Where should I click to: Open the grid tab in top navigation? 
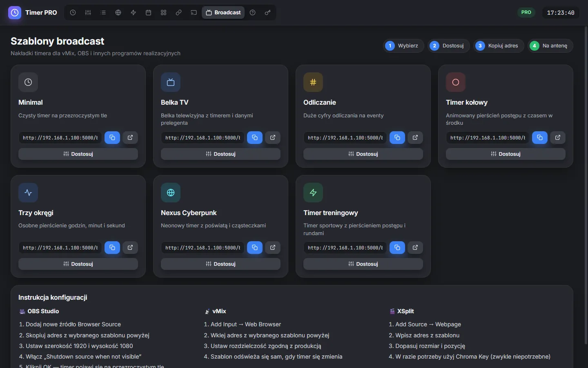[163, 13]
